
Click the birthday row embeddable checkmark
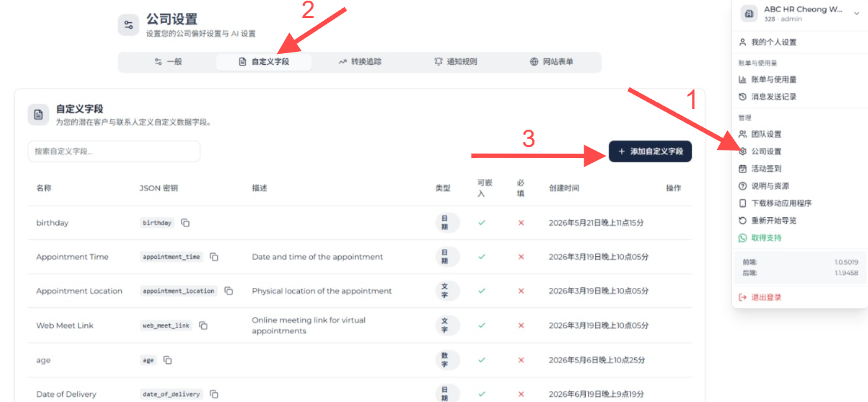481,223
